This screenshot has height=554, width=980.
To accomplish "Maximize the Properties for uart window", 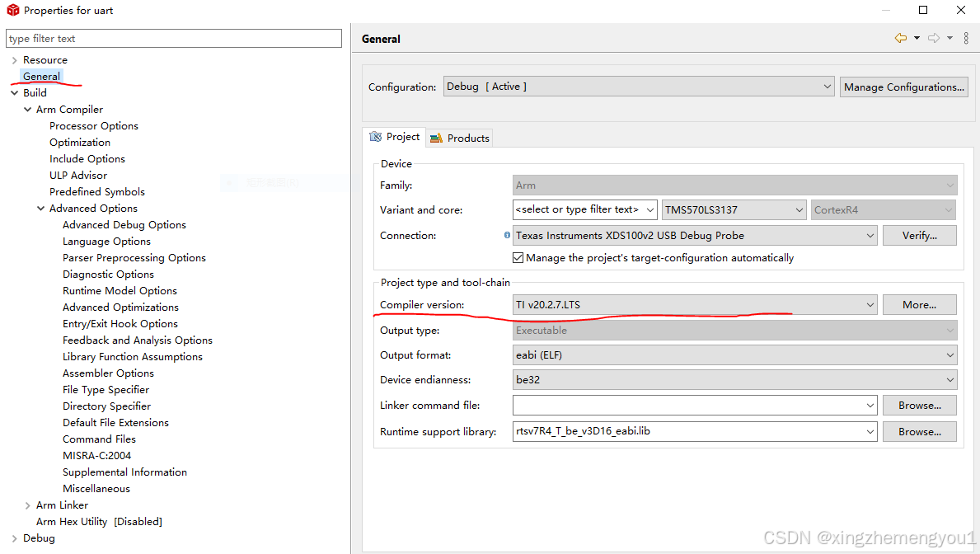I will click(x=923, y=10).
